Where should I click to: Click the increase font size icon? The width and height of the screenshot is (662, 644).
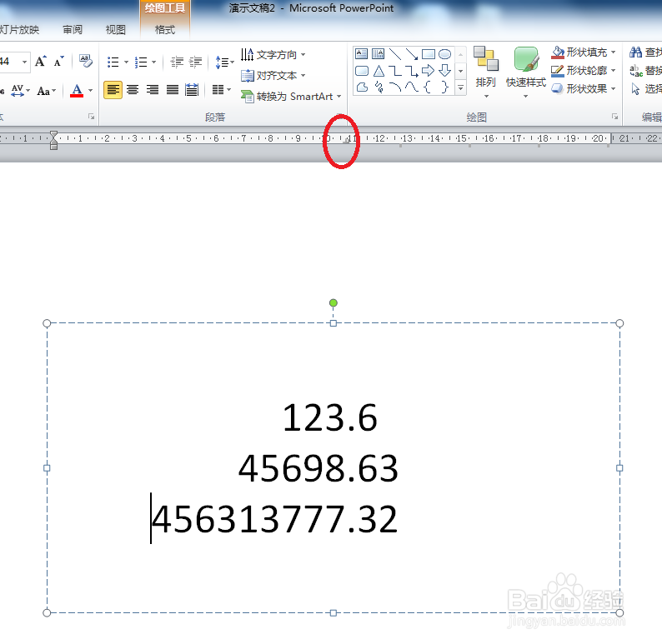41,62
